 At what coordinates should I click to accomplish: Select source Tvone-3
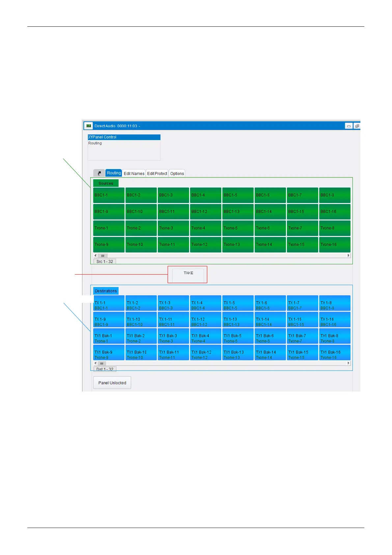pyautogui.click(x=173, y=228)
